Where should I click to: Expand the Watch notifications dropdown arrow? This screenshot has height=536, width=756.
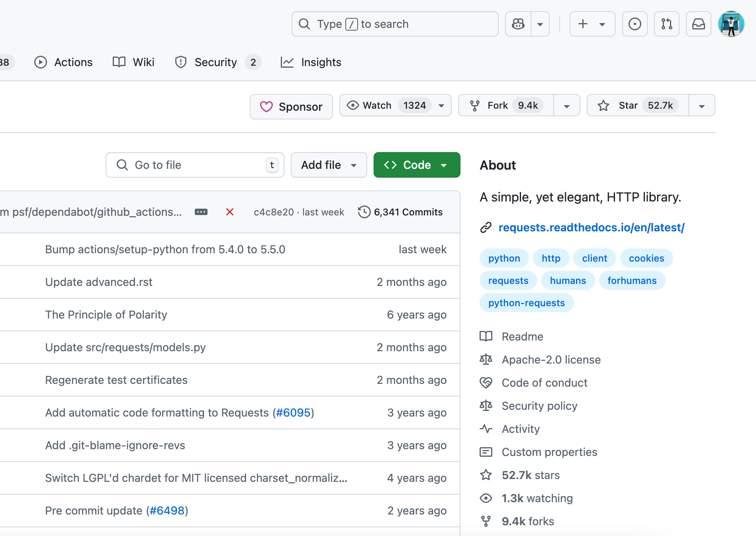[441, 106]
